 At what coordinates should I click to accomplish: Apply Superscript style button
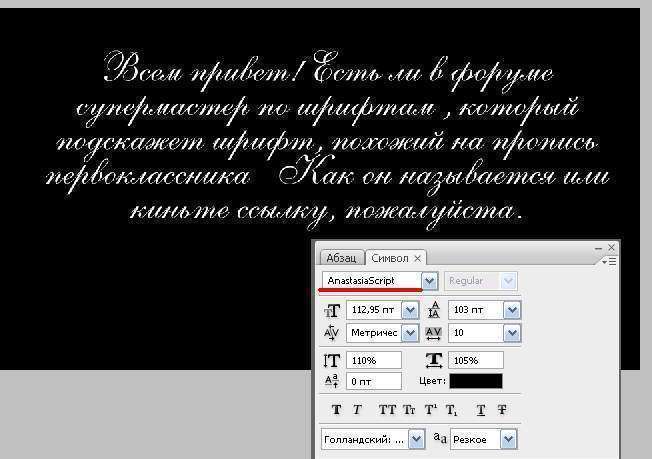430,409
